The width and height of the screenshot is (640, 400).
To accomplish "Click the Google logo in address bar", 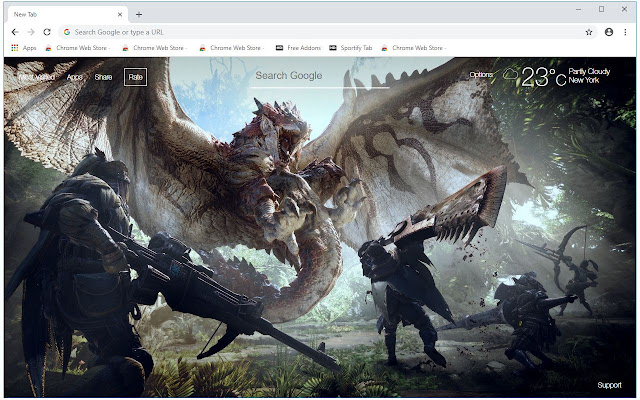I will tap(67, 32).
